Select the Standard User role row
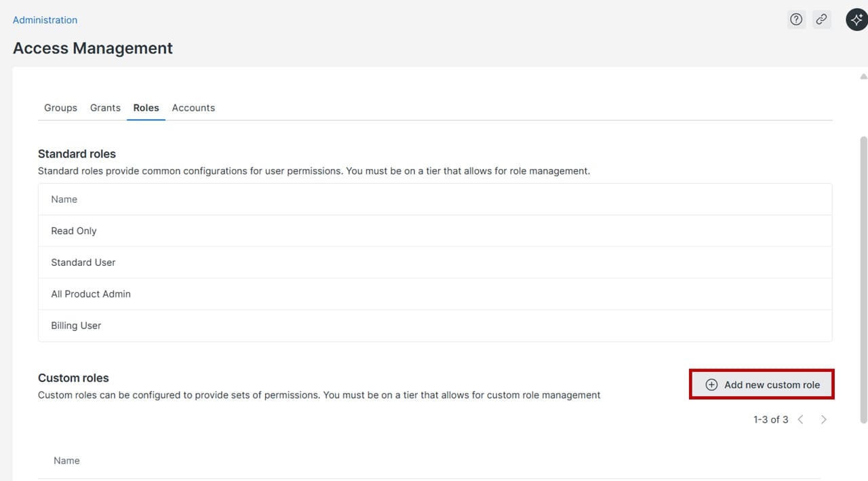Viewport: 868px width, 481px height. click(83, 263)
